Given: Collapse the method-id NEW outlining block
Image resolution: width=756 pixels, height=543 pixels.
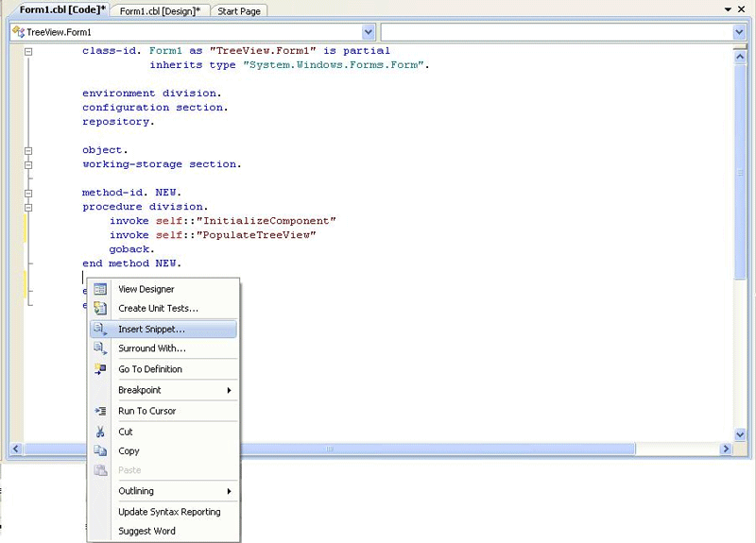Looking at the screenshot, I should click(28, 193).
